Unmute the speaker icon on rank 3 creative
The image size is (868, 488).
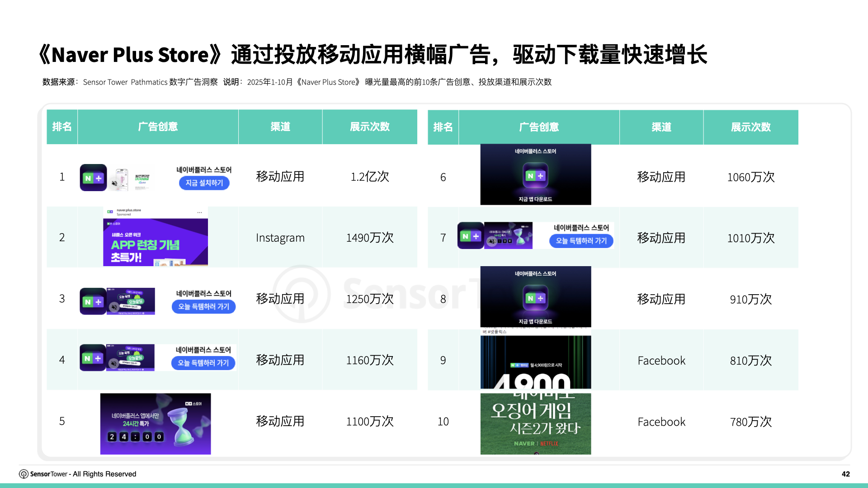pos(114,307)
